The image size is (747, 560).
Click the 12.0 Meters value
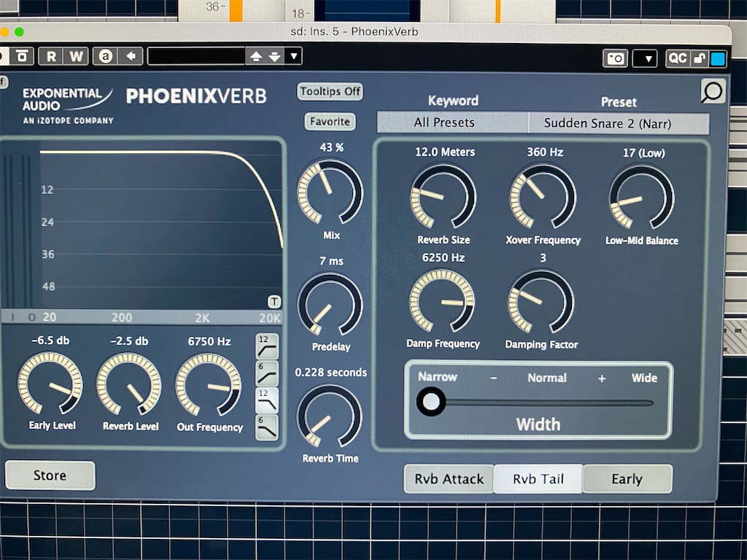[x=445, y=152]
